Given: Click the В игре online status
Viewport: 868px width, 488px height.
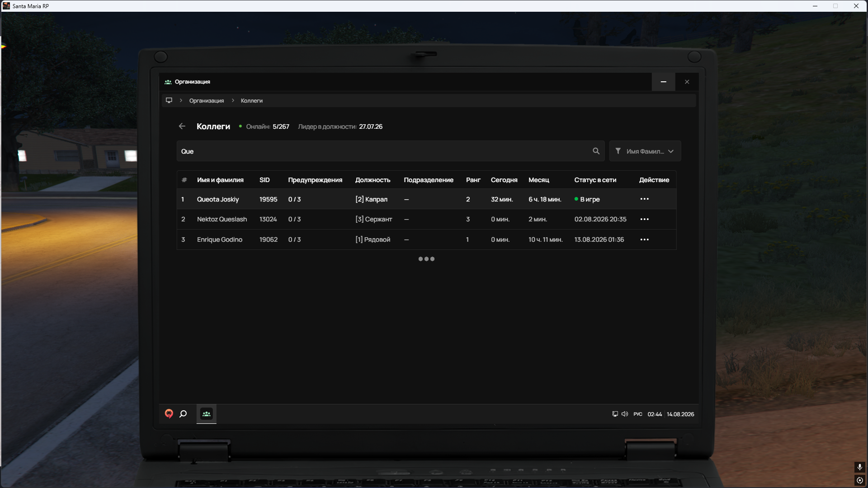Looking at the screenshot, I should coord(587,199).
